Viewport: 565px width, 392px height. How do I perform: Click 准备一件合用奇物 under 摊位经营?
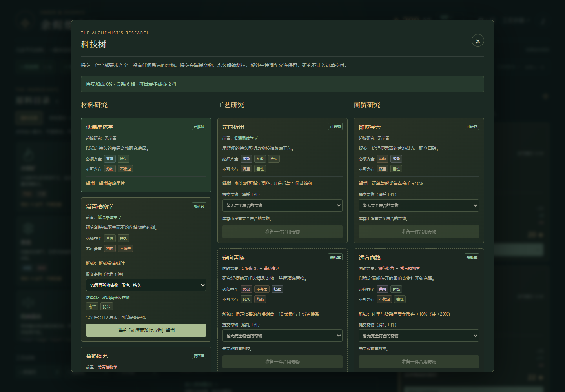419,232
